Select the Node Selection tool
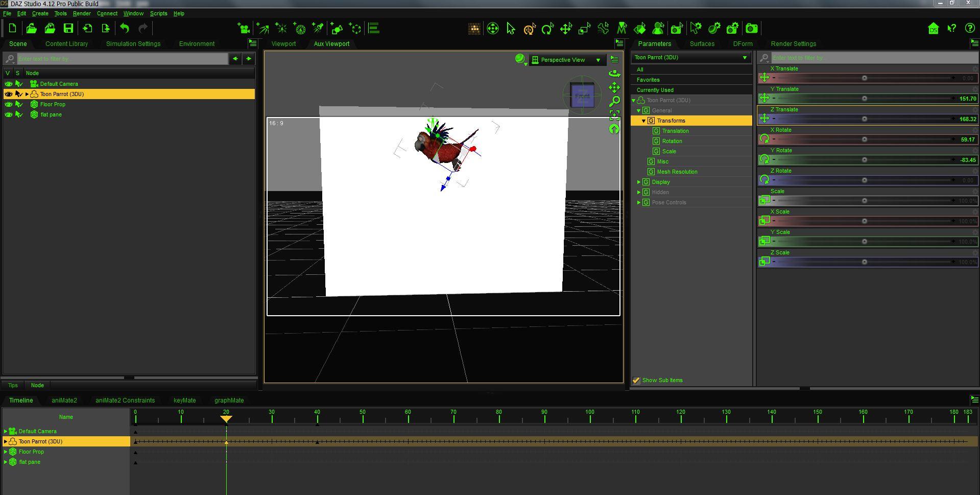Viewport: 980px width, 495px height. point(511,29)
